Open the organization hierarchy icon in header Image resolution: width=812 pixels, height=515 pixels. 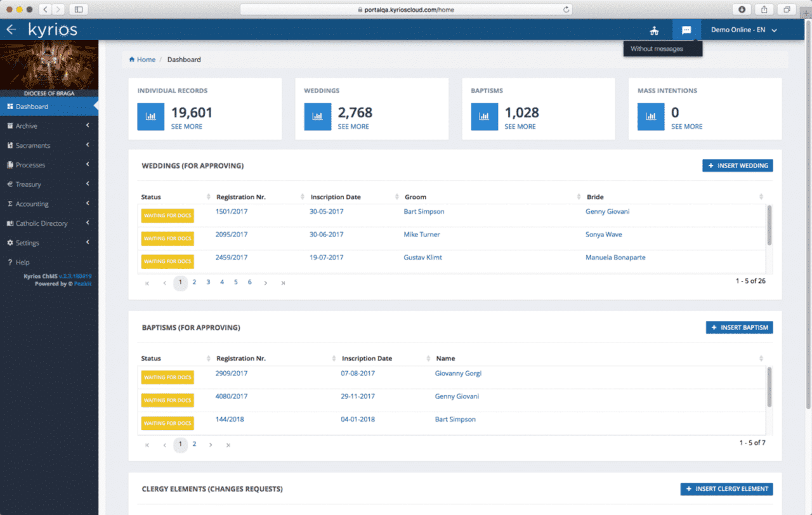pyautogui.click(x=654, y=30)
